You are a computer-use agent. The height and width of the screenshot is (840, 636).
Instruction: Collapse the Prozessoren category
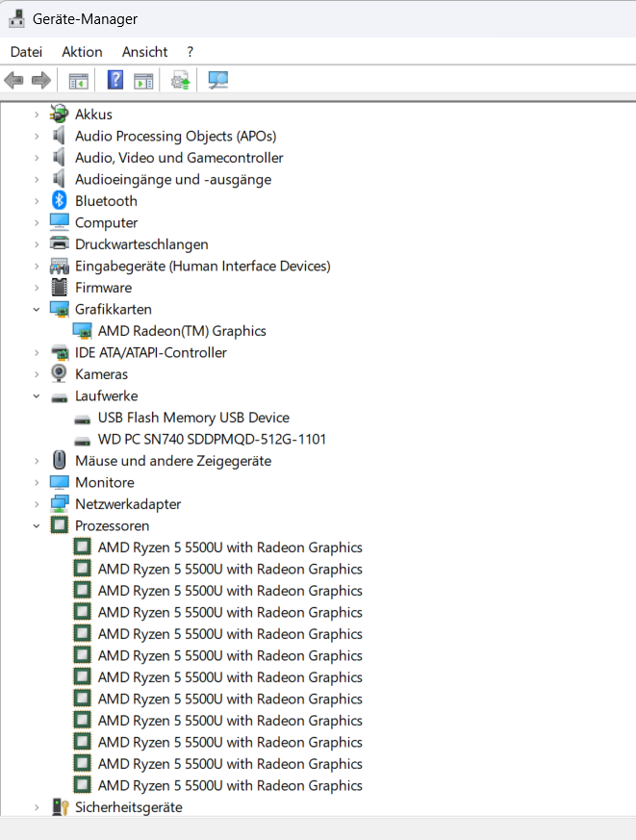37,525
